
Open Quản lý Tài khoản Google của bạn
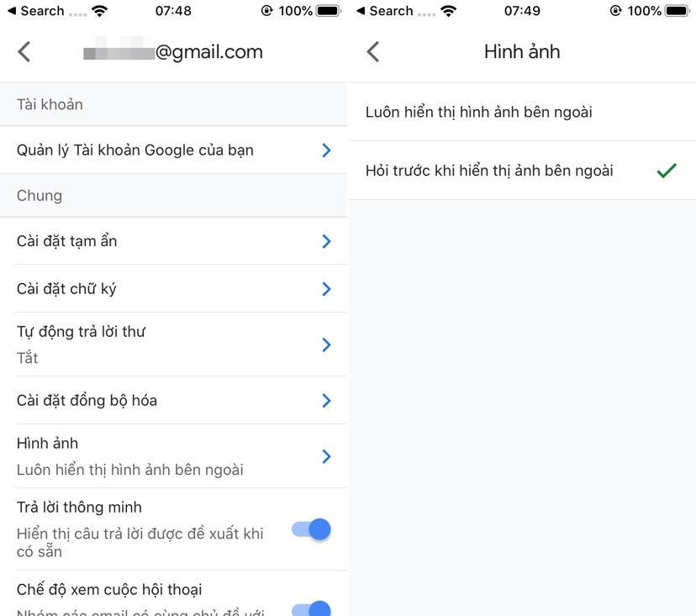[173, 150]
